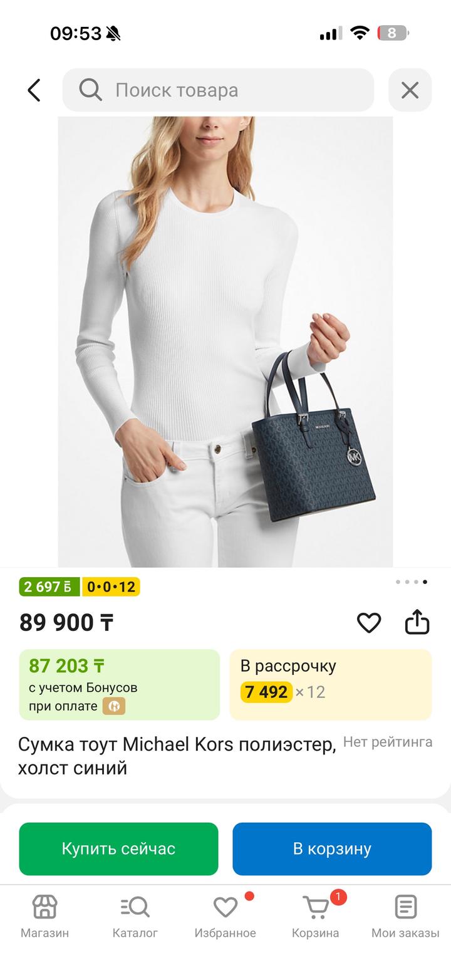Open the Каталог tab
This screenshot has width=451, height=980.
click(135, 915)
